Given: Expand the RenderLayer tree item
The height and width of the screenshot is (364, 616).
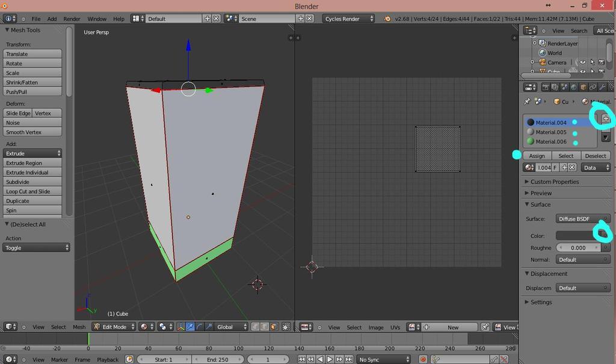Looking at the screenshot, I should [534, 43].
